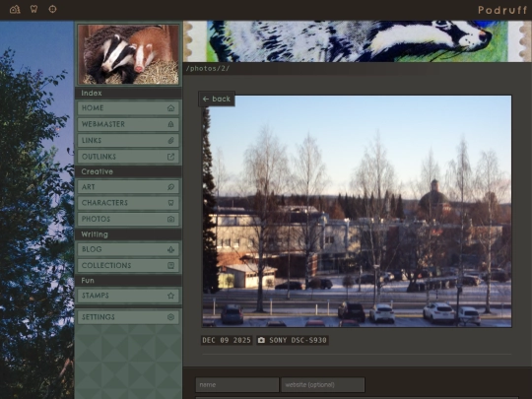Image resolution: width=532 pixels, height=399 pixels.
Task: Open the BLOG section
Action: coord(128,249)
